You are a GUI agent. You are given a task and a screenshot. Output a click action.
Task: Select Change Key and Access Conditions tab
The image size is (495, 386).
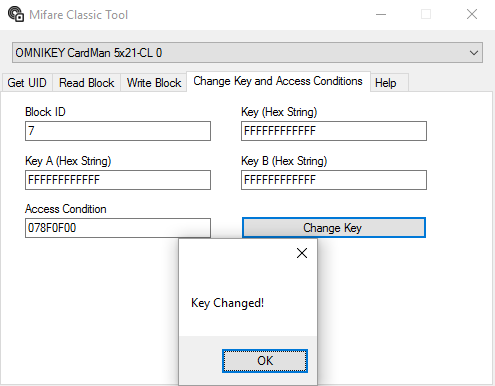tap(278, 81)
